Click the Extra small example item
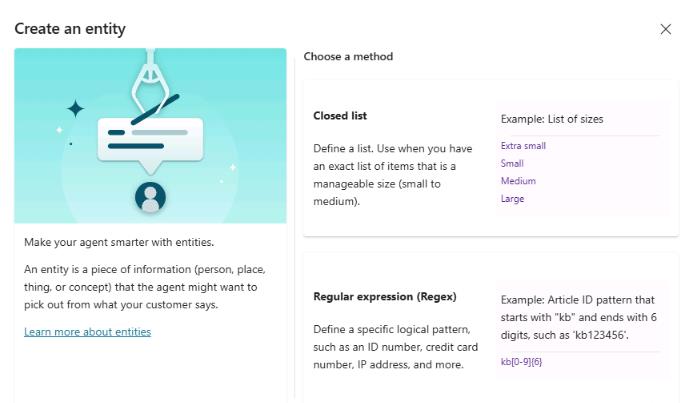Screen dimensions: 685x403 [523, 146]
